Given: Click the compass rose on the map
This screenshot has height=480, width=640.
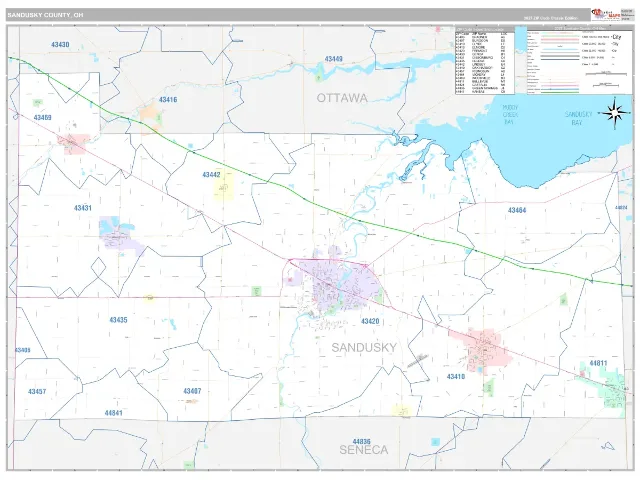Looking at the screenshot, I should tap(615, 113).
